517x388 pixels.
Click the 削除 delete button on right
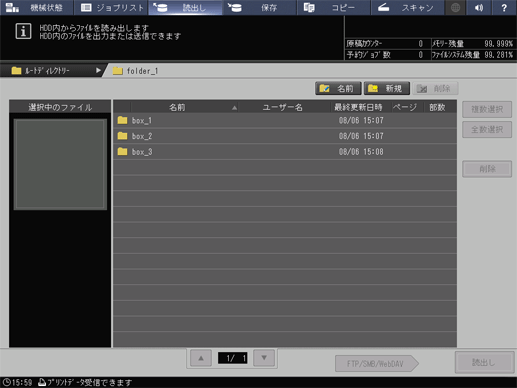click(x=487, y=169)
